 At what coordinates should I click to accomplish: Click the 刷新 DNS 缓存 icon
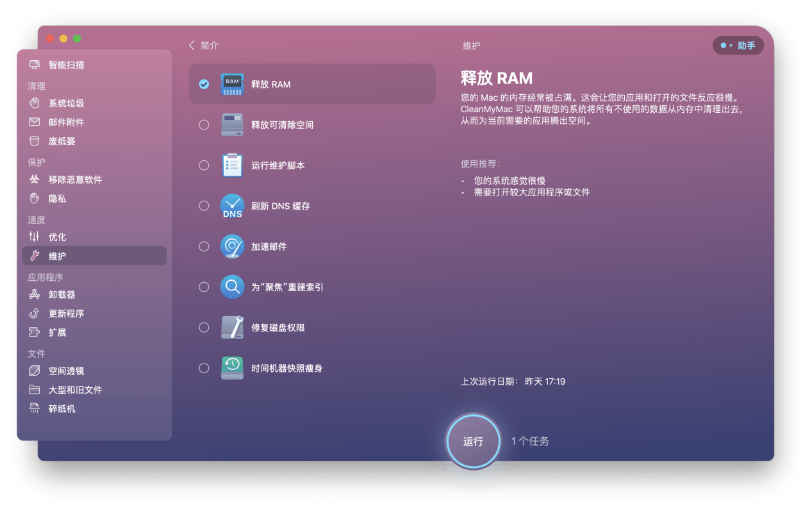click(x=232, y=205)
